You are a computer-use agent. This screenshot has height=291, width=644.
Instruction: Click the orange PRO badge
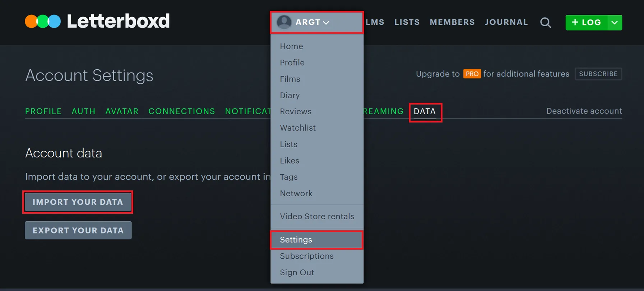tap(472, 74)
